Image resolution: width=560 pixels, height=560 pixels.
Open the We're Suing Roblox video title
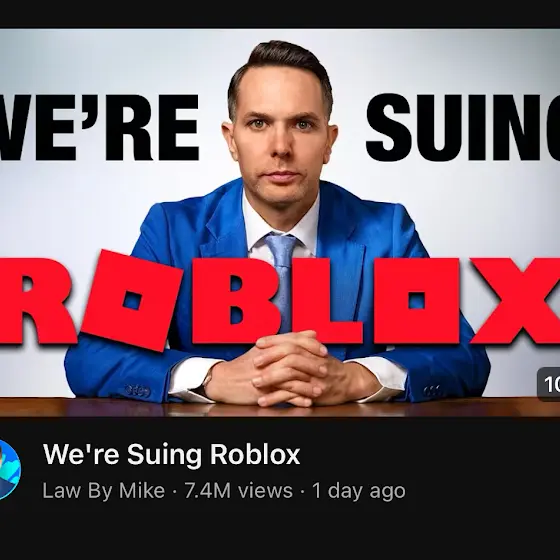(171, 455)
